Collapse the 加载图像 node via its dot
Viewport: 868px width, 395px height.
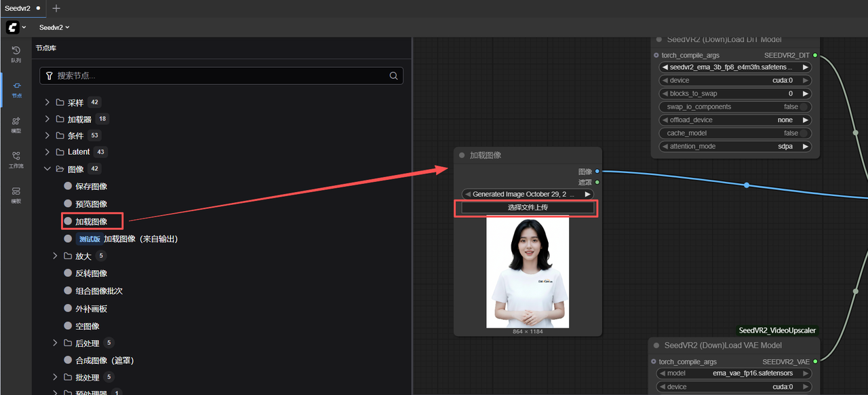(x=462, y=155)
